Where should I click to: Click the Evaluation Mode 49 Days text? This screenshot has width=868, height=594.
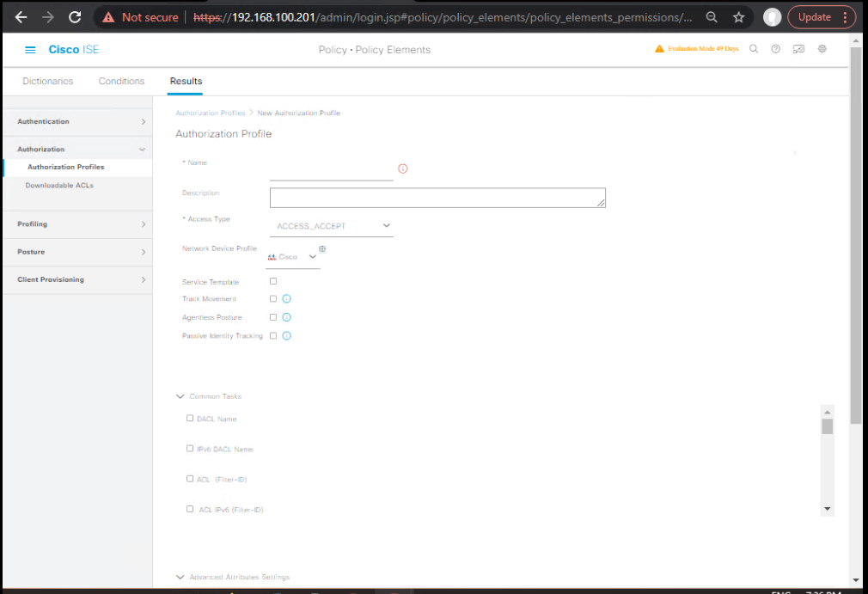tap(703, 49)
